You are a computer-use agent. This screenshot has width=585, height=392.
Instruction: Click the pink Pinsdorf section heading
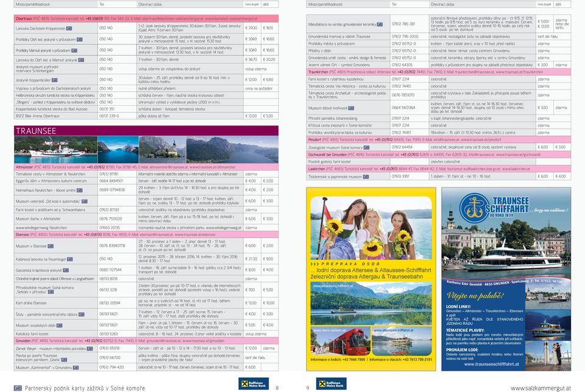pos(438,140)
